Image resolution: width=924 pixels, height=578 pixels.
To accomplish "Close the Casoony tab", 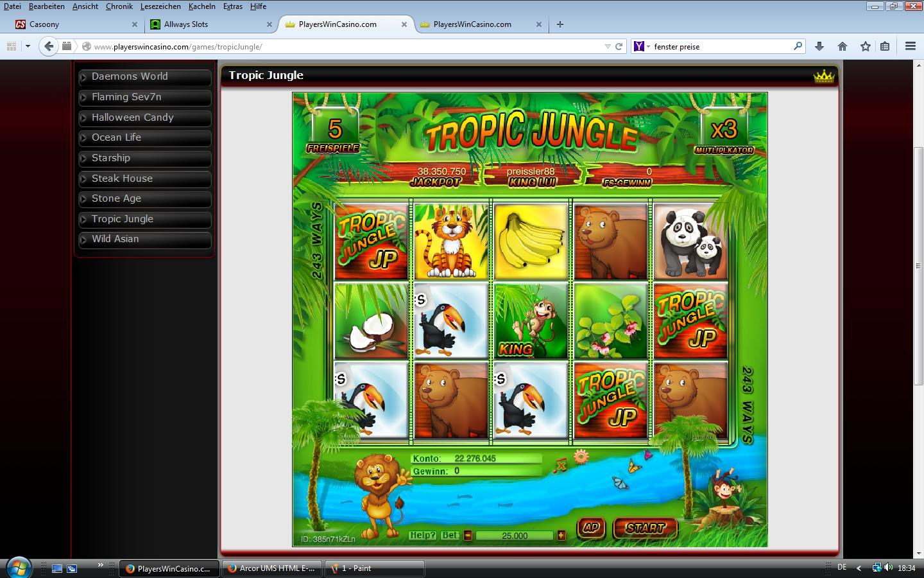I will tap(135, 24).
